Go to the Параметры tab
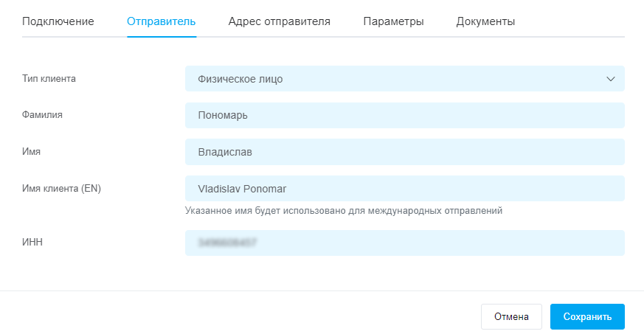Image resolution: width=644 pixels, height=334 pixels. [393, 21]
